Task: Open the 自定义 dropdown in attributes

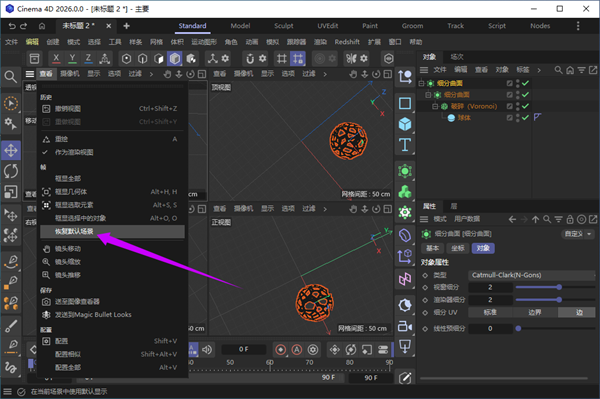Action: pos(578,234)
